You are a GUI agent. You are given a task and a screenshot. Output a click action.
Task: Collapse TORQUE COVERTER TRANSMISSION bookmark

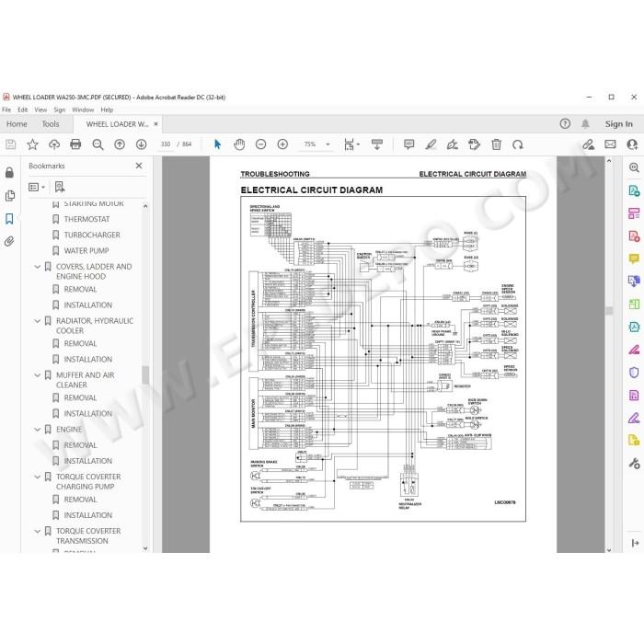coord(38,531)
